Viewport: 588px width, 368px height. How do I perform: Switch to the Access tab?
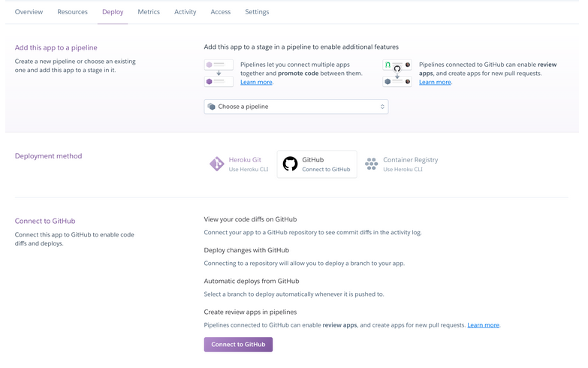[221, 12]
